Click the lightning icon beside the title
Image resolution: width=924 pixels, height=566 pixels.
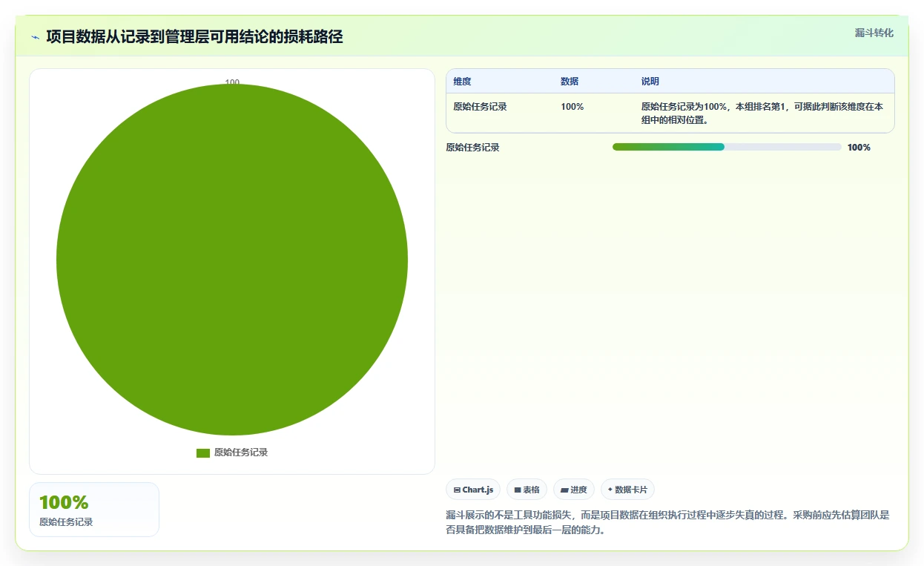35,37
